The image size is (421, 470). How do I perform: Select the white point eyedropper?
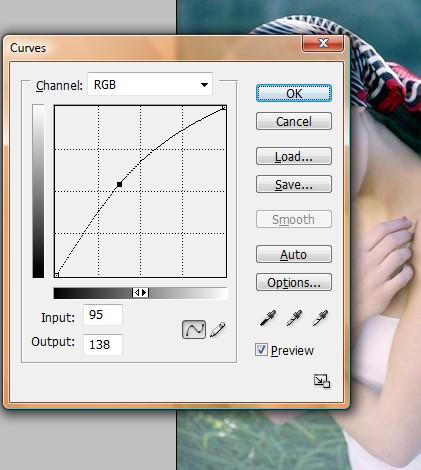click(320, 318)
